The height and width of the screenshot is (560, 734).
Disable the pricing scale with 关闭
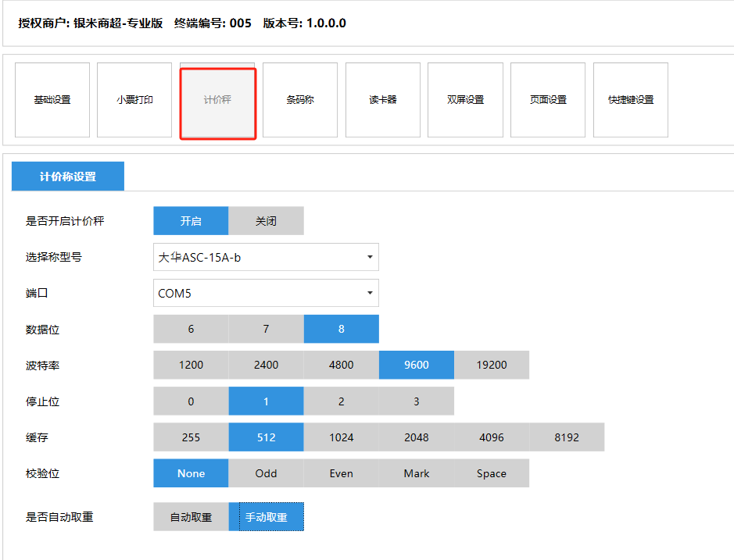tap(266, 221)
